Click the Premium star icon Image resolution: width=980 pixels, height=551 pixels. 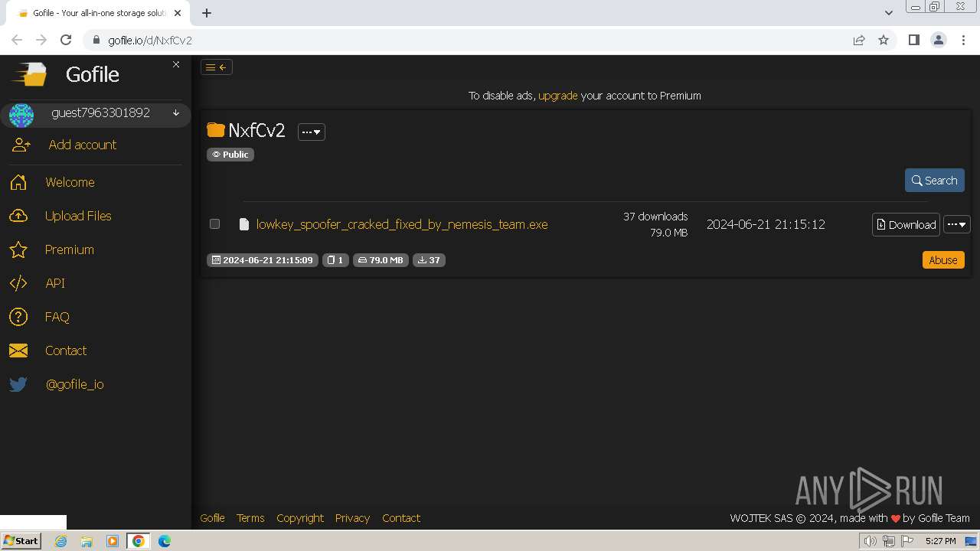[18, 249]
